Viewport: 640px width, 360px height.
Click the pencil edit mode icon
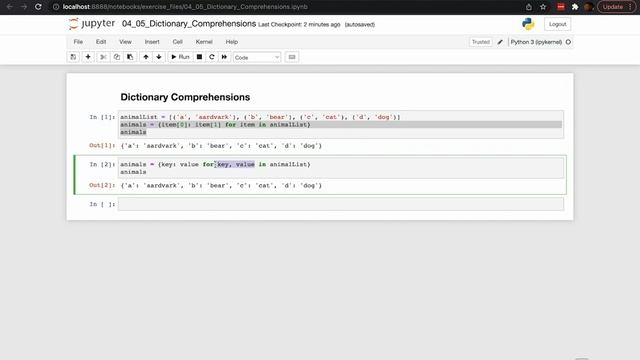coord(500,42)
